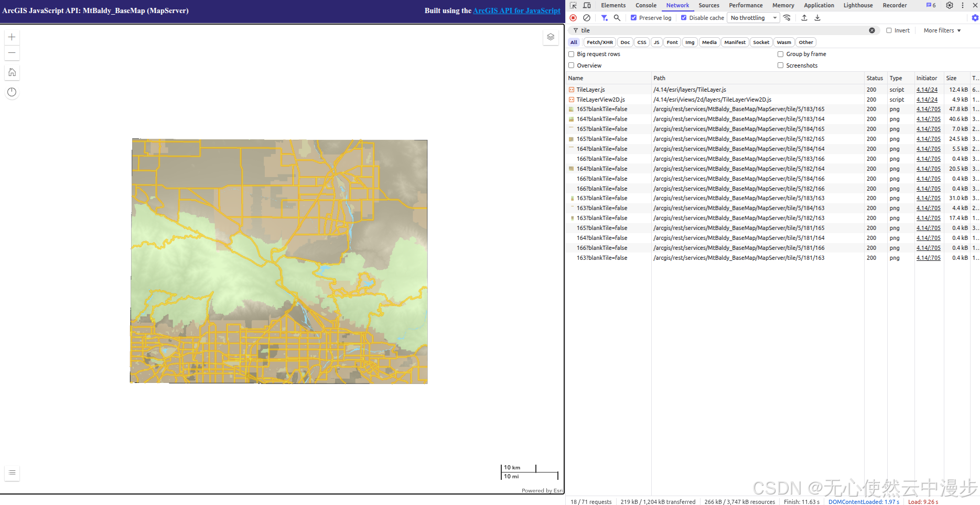Filter requests by JS type

[x=656, y=42]
